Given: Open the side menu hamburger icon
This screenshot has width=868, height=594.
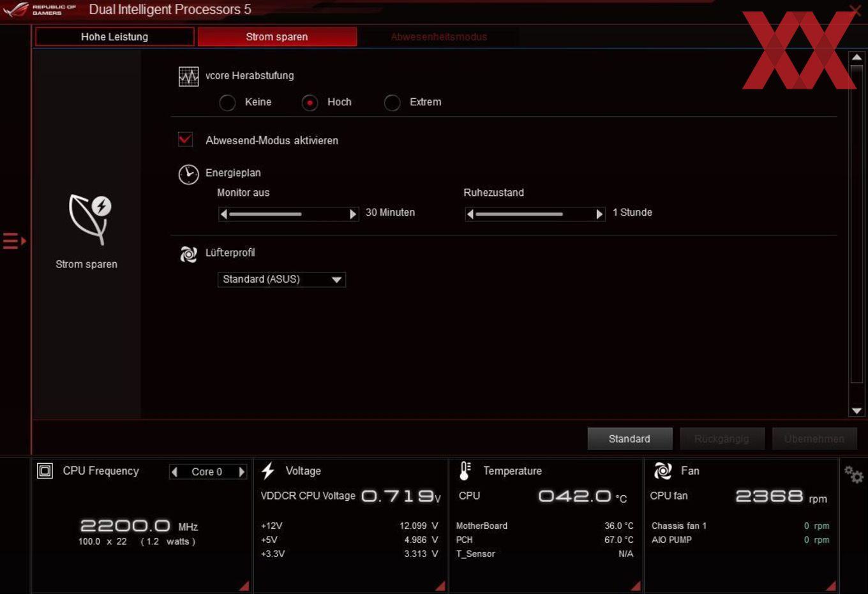Looking at the screenshot, I should tap(13, 241).
